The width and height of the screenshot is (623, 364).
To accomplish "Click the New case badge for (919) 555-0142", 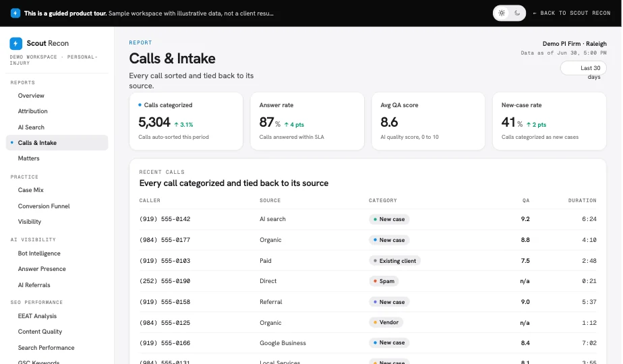I will (389, 219).
